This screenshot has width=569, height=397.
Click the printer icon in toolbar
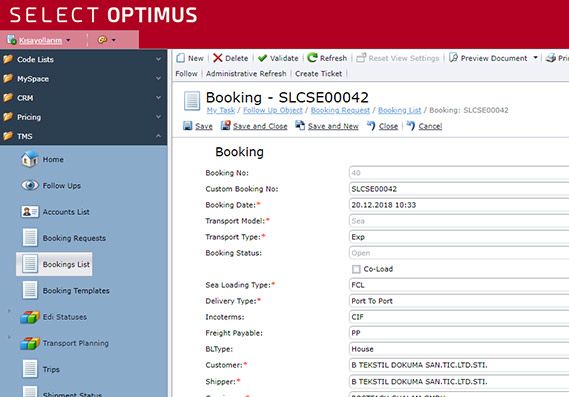tap(551, 58)
